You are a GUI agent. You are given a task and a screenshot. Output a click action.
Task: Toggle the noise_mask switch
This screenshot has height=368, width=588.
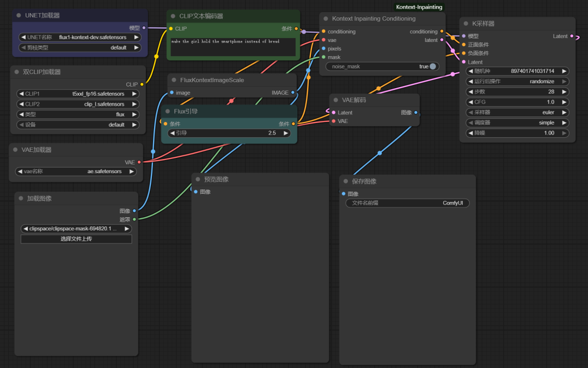point(433,66)
